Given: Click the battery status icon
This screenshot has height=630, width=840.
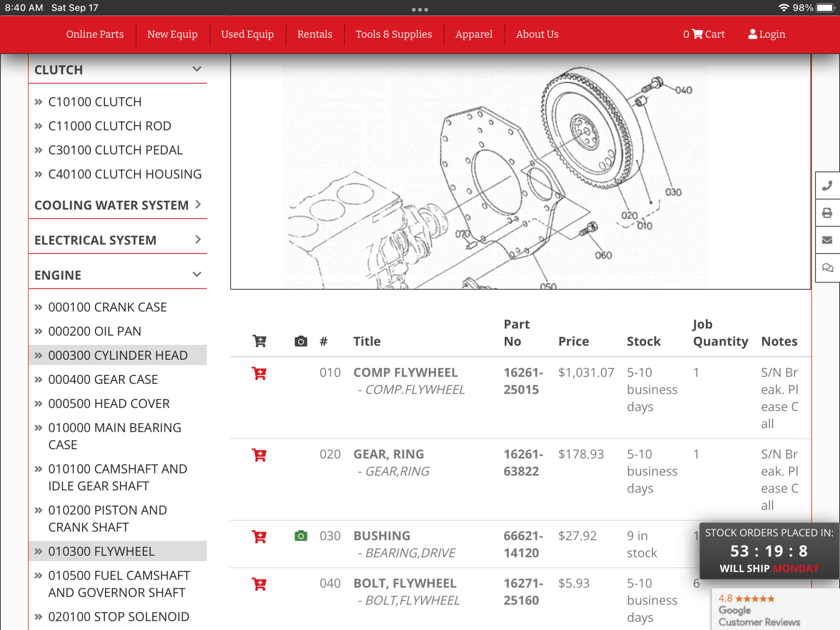Looking at the screenshot, I should pyautogui.click(x=825, y=8).
